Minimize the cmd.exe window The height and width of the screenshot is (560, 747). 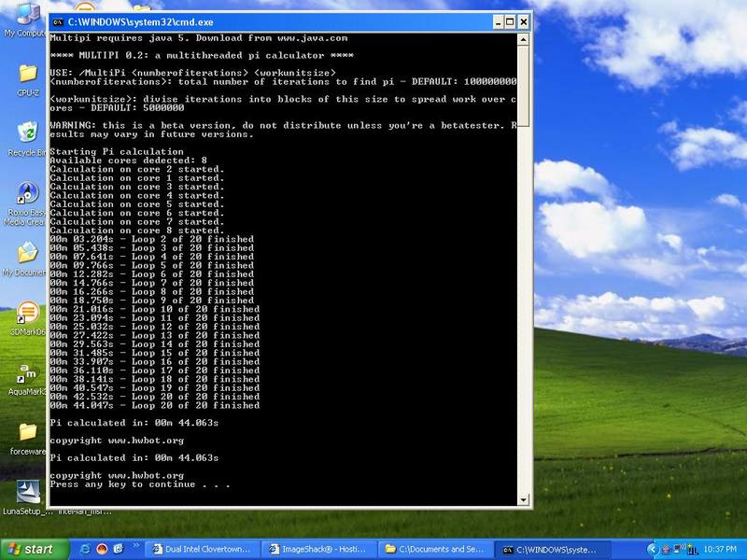(x=498, y=21)
